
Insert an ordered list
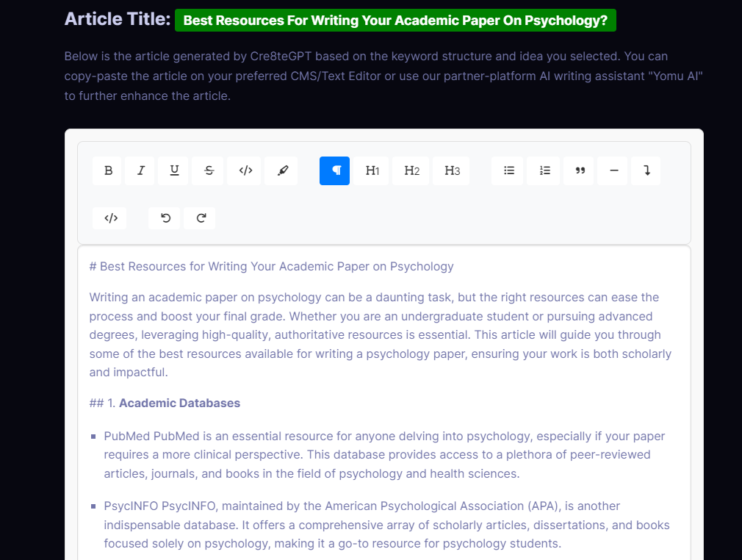click(x=543, y=170)
